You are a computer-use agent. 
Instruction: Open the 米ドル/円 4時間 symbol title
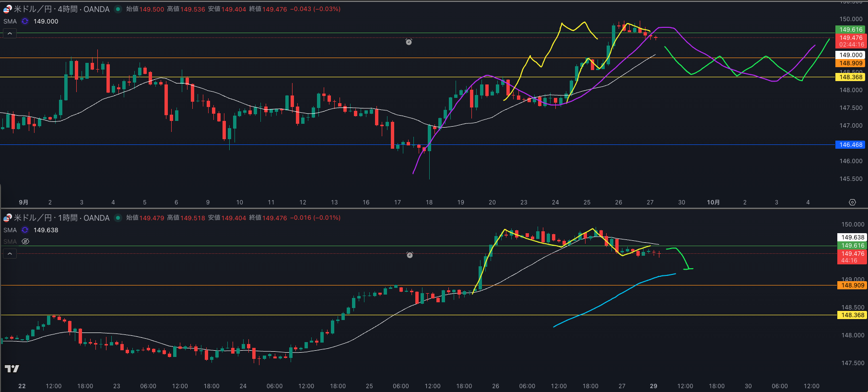62,9
